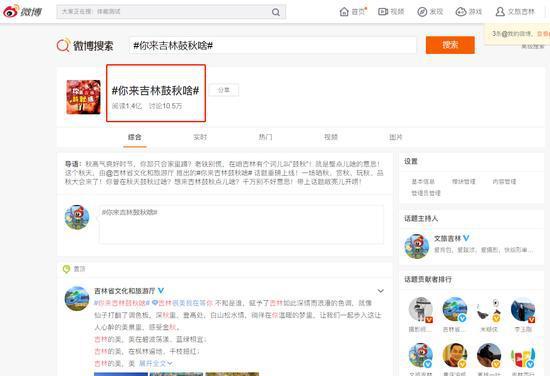Viewport: 550px width, 376px height.
Task: Click @吉林省文化和旅游厅 mention in the 导语 text
Action: (140, 173)
